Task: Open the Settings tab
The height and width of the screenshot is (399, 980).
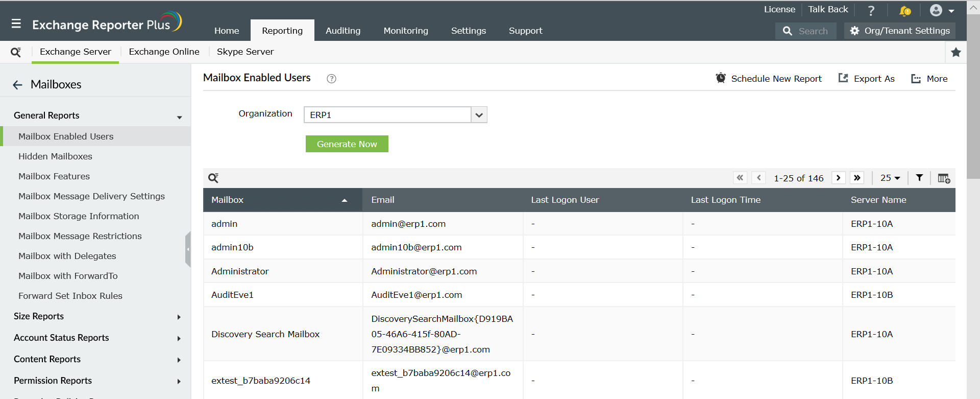Action: [x=469, y=31]
